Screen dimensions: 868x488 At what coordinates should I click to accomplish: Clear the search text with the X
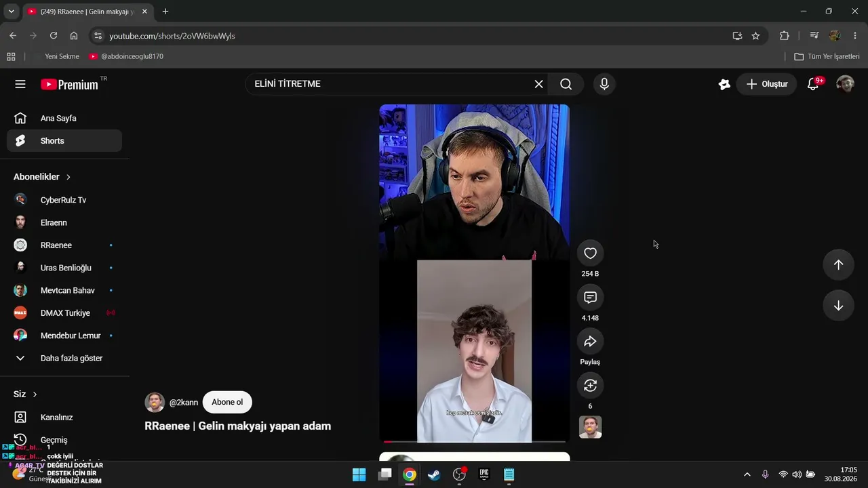[538, 84]
